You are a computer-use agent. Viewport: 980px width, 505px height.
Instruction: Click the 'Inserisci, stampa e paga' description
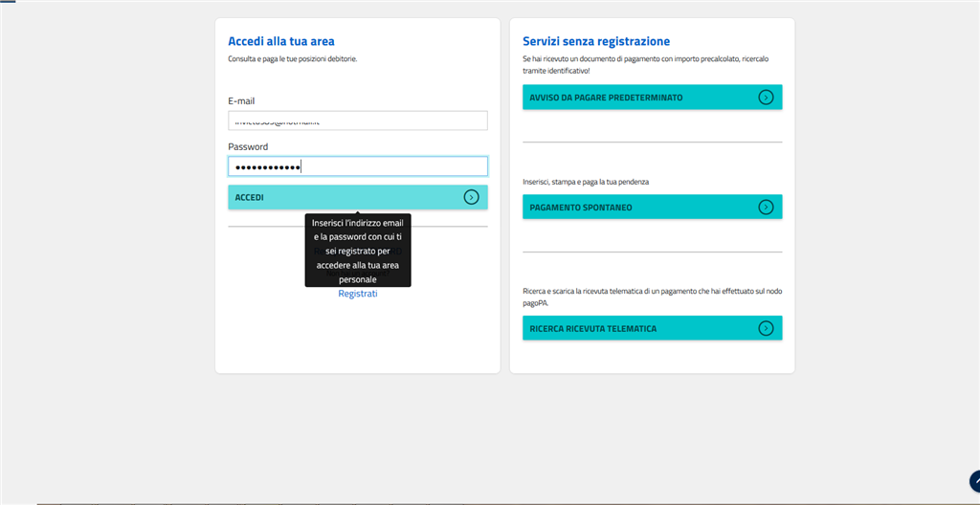tap(594, 181)
